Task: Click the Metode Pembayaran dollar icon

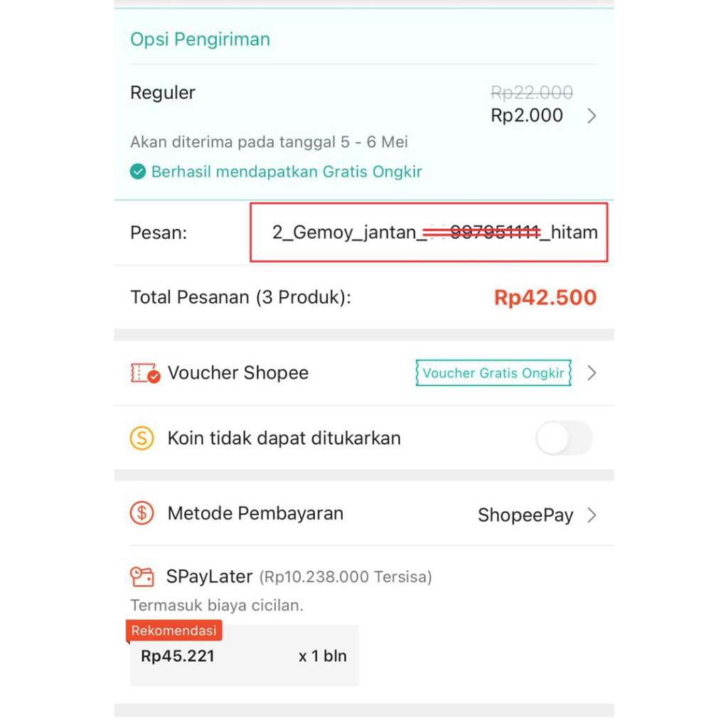Action: 141,513
